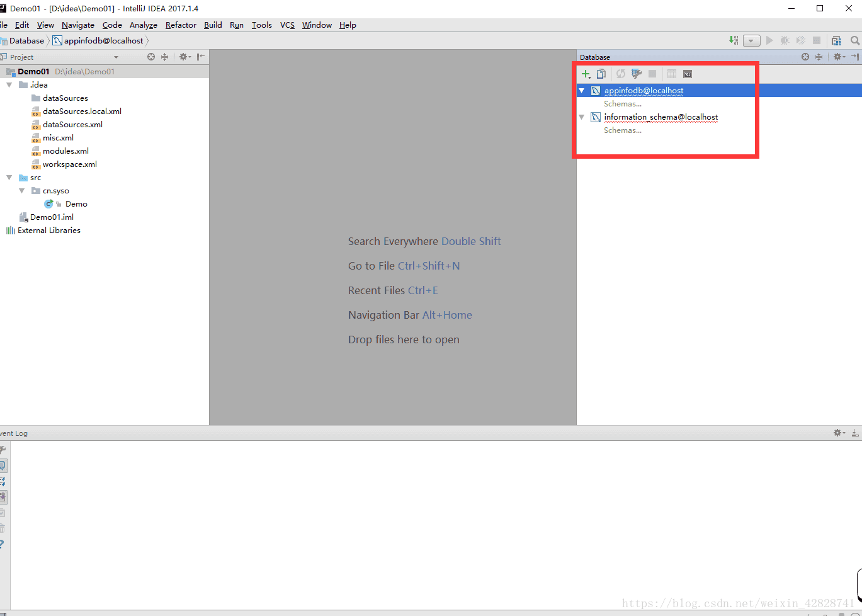Open the Tools menu
Image resolution: width=862 pixels, height=616 pixels.
coord(262,25)
